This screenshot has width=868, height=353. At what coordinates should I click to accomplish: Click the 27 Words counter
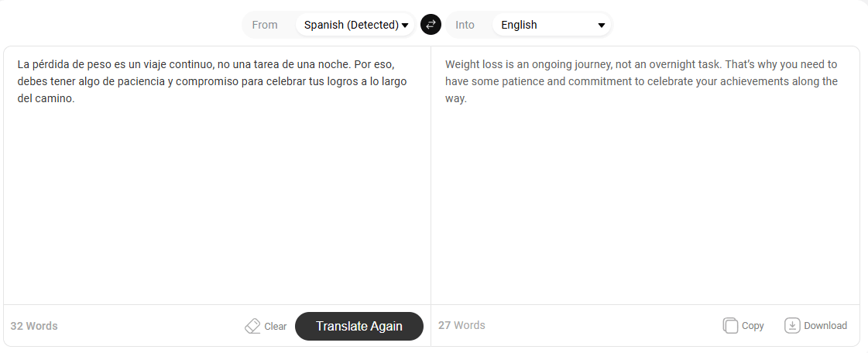pyautogui.click(x=461, y=325)
